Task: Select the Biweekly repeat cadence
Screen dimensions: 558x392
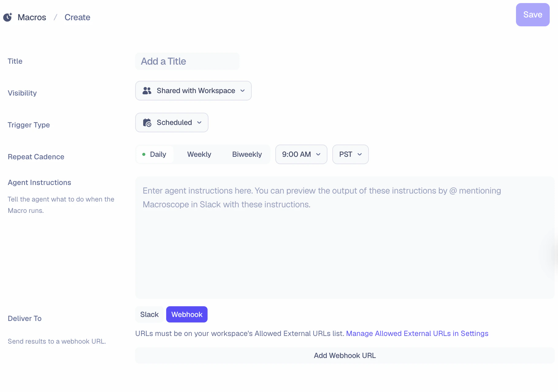Action: (247, 154)
